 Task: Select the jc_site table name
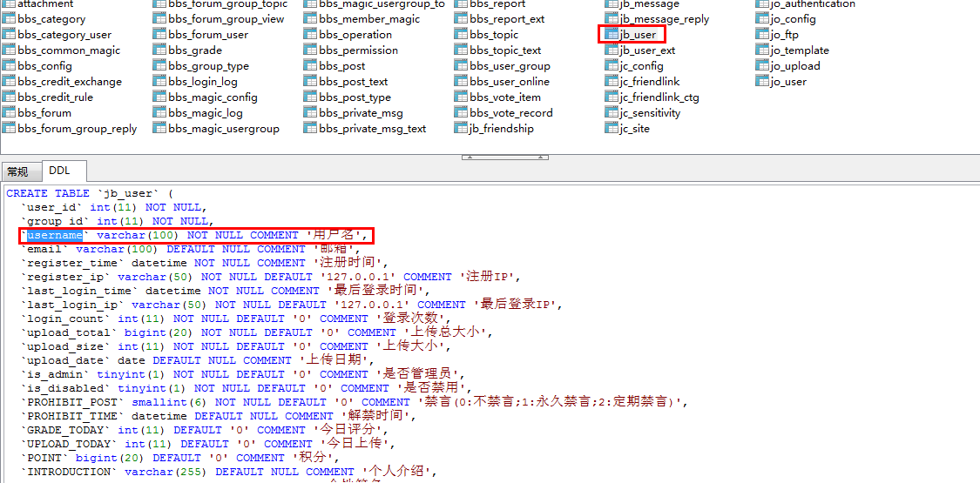634,129
